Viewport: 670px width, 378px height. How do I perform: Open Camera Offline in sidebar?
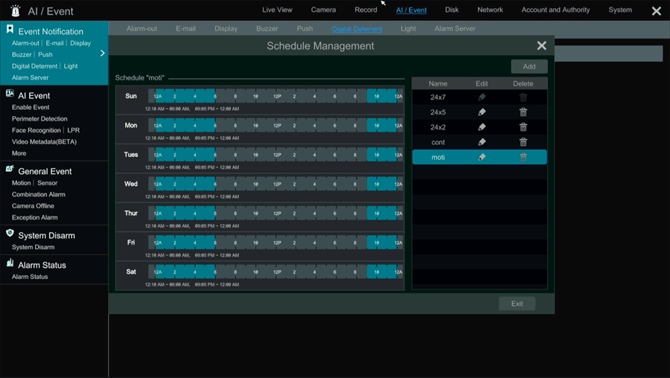[33, 206]
